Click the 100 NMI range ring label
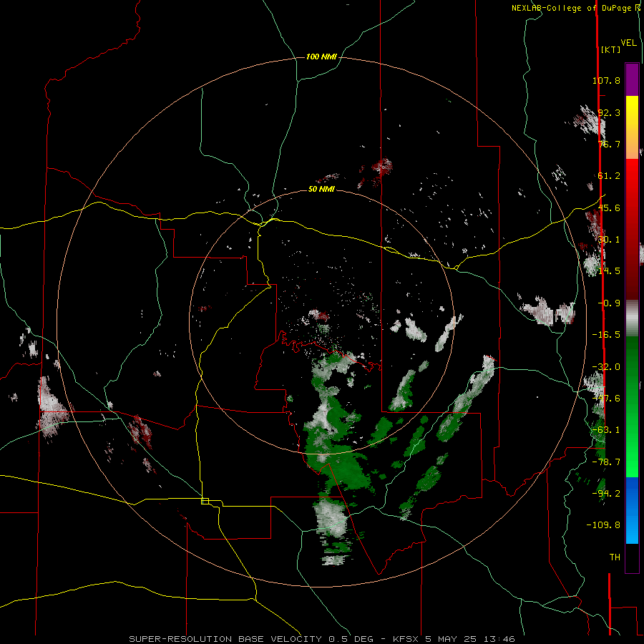This screenshot has height=644, width=644. 321,57
